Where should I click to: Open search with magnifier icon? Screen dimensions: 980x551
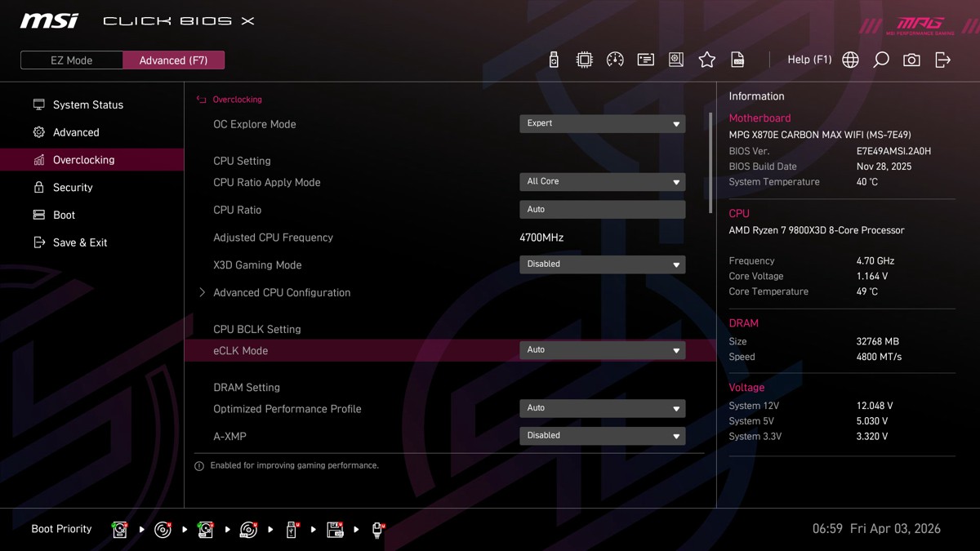pyautogui.click(x=880, y=60)
